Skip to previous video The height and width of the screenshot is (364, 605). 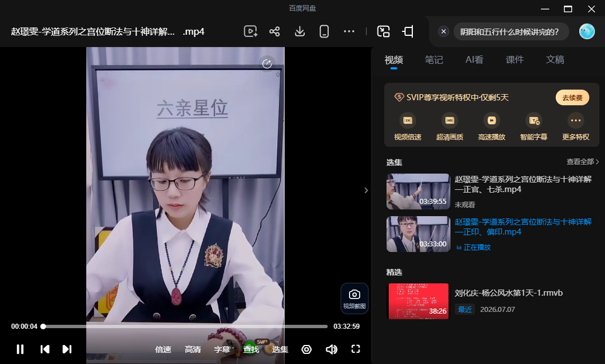click(45, 349)
